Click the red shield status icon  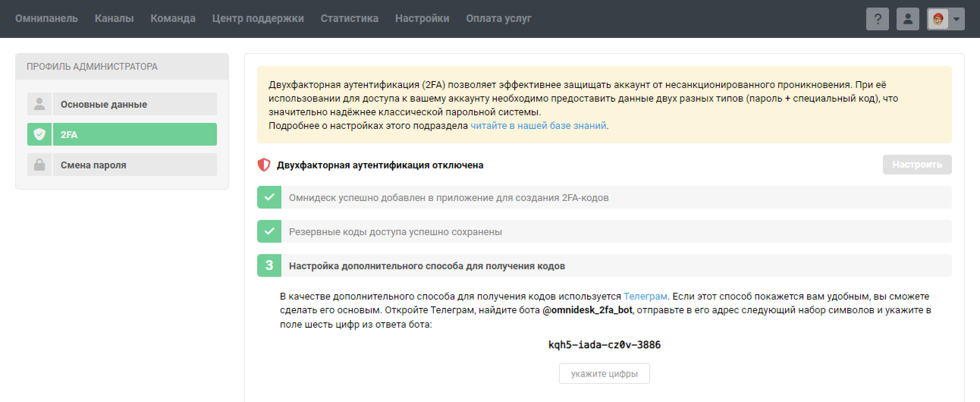click(x=264, y=165)
